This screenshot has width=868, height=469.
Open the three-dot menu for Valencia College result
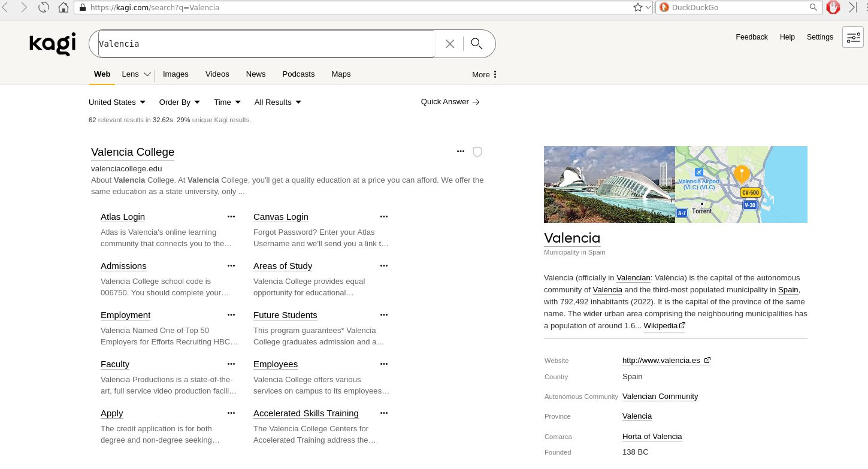pos(461,152)
